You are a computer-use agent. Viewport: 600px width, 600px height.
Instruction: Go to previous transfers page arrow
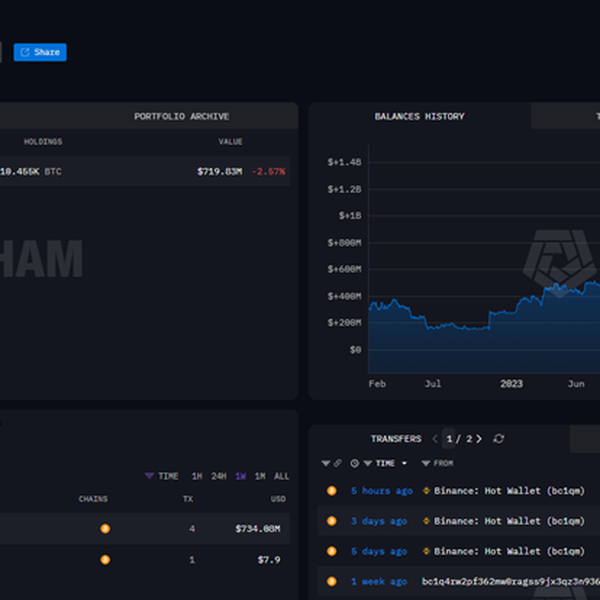(435, 439)
